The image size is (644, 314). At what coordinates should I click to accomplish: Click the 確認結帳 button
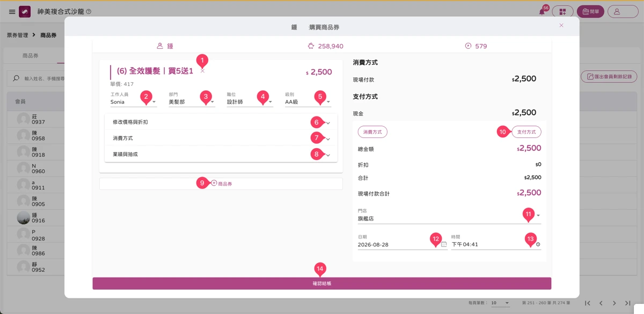click(322, 283)
